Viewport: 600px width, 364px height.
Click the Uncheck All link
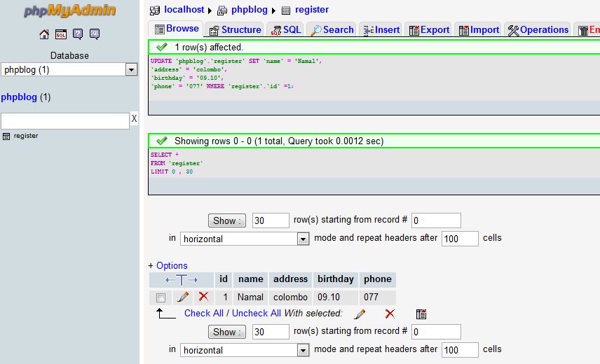[257, 313]
